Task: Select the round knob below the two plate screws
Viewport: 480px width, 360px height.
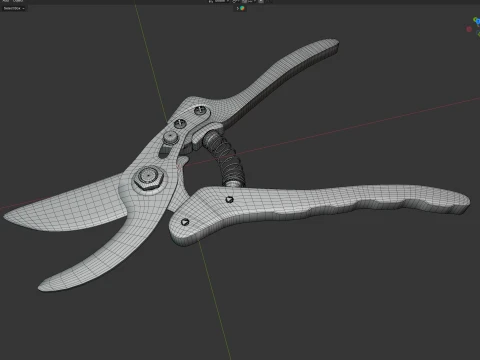Action: coord(170,138)
